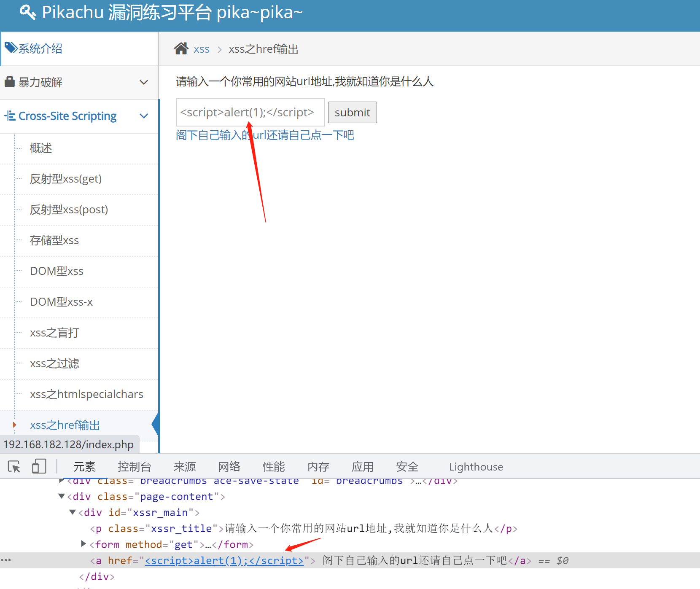Expand the form method=get node

click(83, 544)
